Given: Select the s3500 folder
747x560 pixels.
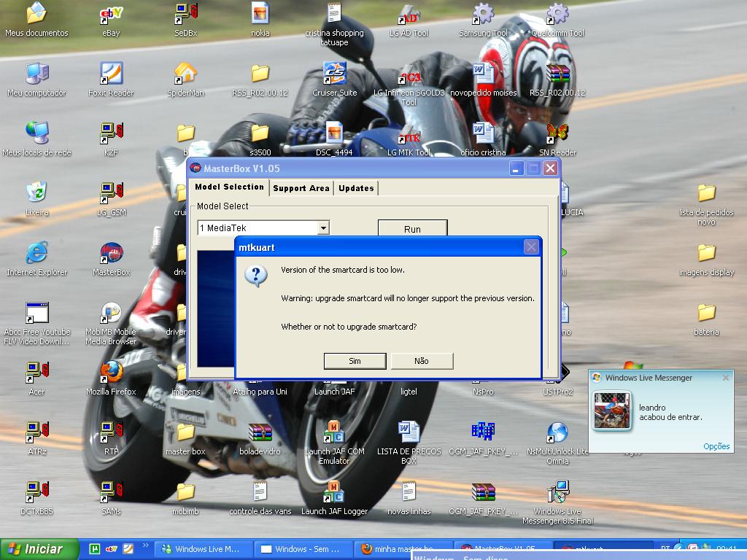Looking at the screenshot, I should 260,139.
